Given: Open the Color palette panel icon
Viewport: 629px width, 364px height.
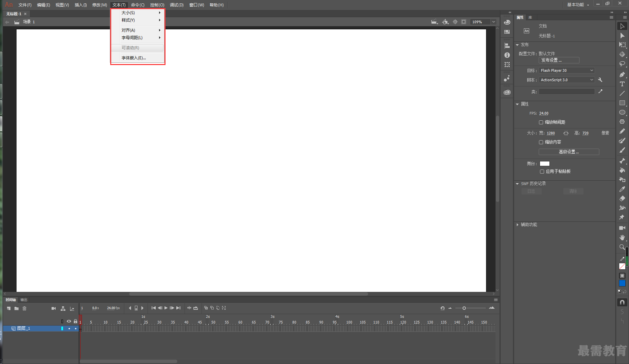Looking at the screenshot, I should click(507, 22).
